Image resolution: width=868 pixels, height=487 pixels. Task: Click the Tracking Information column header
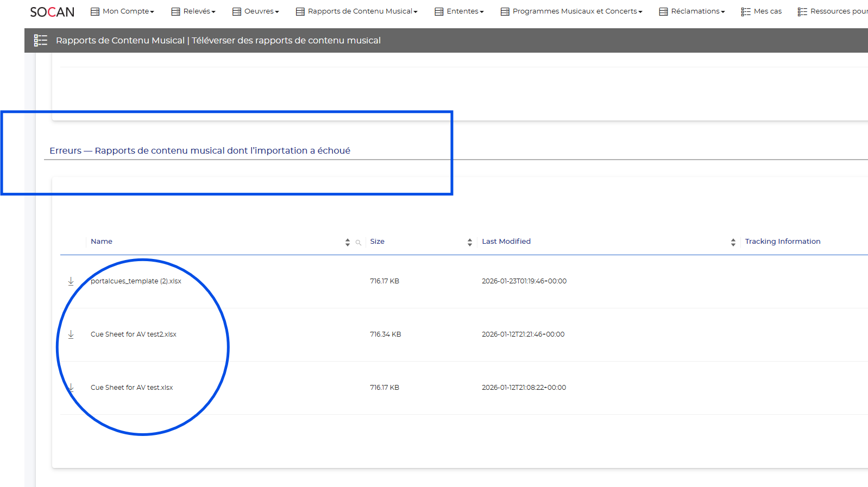click(783, 242)
